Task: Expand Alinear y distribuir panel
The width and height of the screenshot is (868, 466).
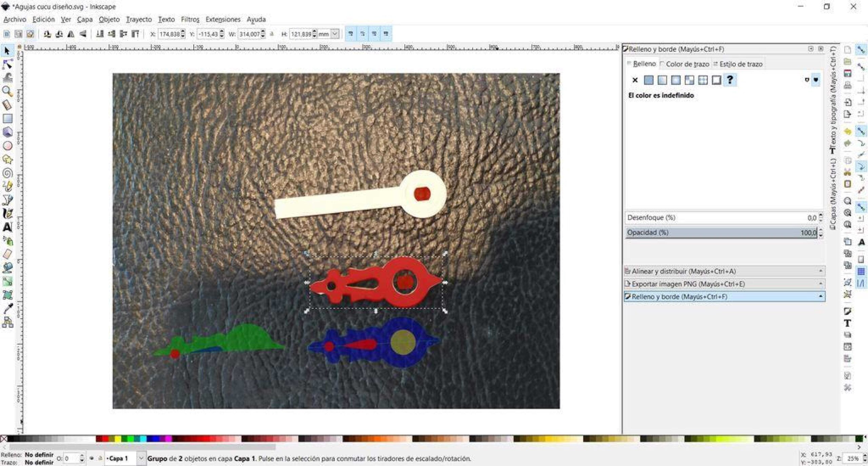Action: (x=724, y=271)
